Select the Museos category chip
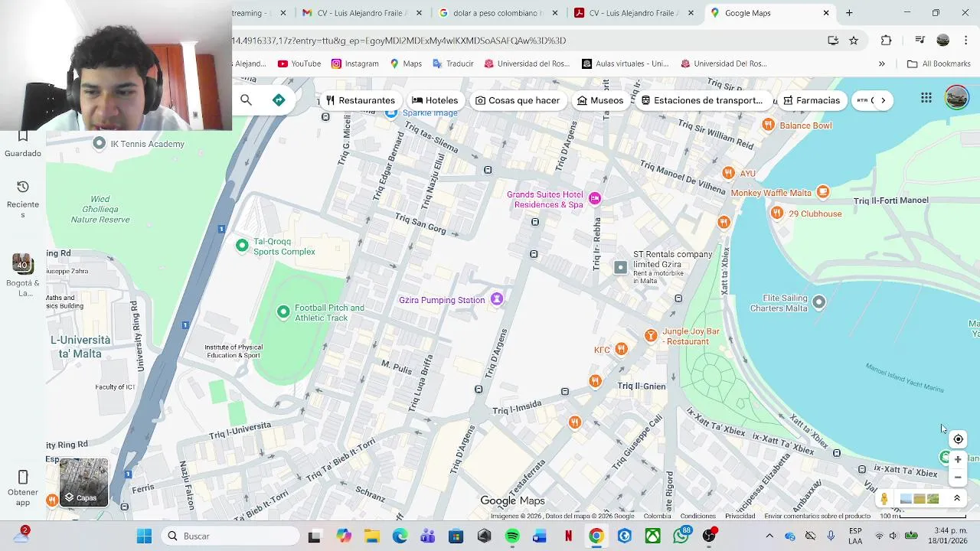The image size is (980, 551). [x=600, y=100]
